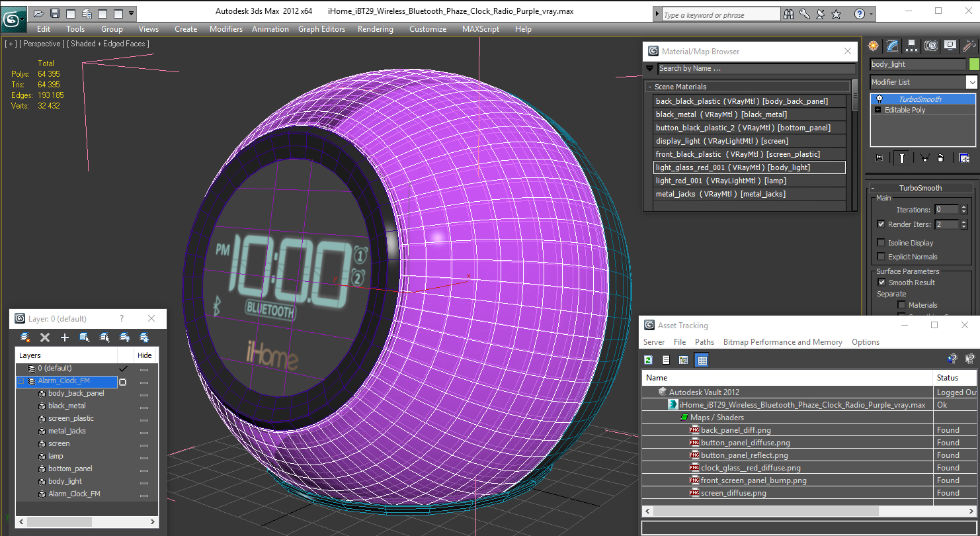
Task: Click the star Favorites icon
Action: pos(837,14)
